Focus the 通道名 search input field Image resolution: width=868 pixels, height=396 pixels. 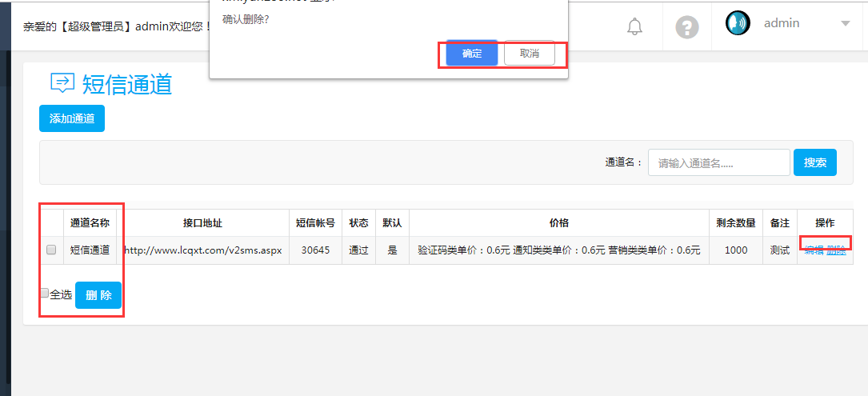pos(718,162)
